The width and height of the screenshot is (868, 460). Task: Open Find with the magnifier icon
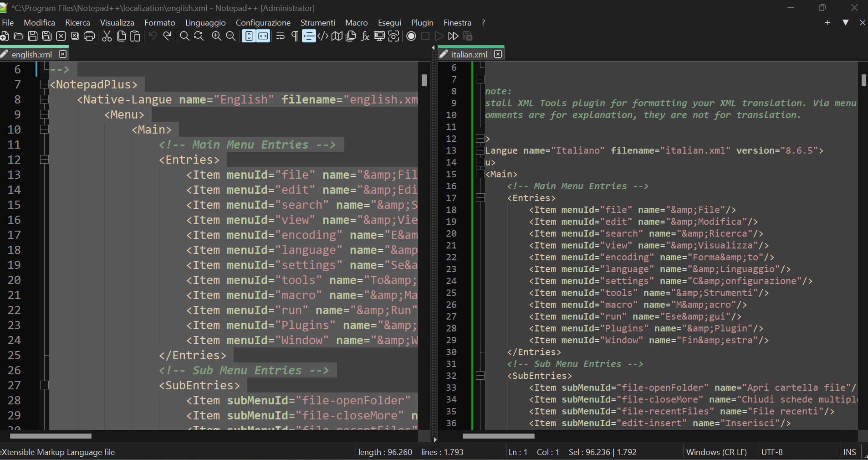[x=184, y=36]
